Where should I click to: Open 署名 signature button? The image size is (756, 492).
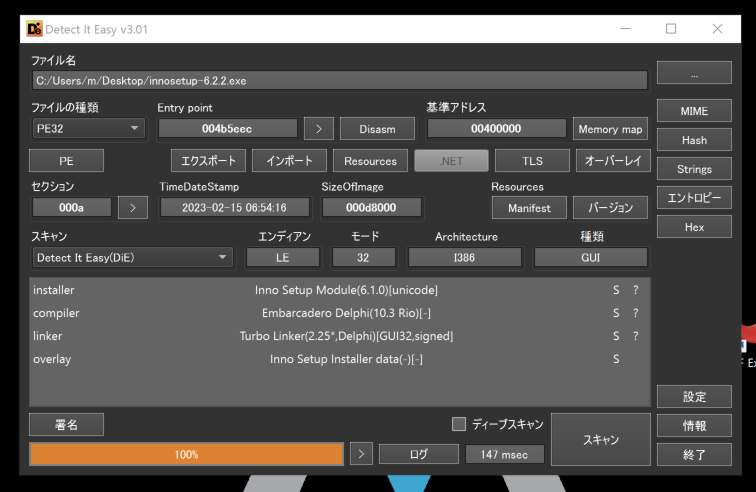coord(66,424)
